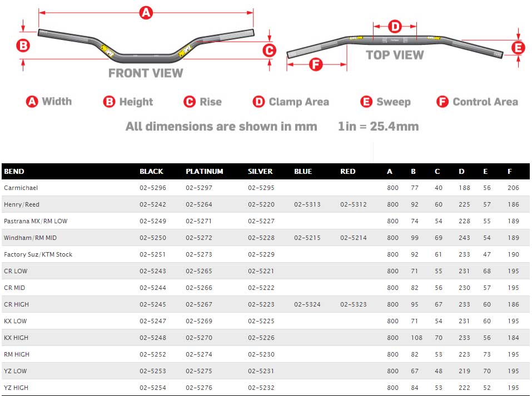Select the YZ HIGH bend row
The height and width of the screenshot is (396, 532).
click(266, 388)
